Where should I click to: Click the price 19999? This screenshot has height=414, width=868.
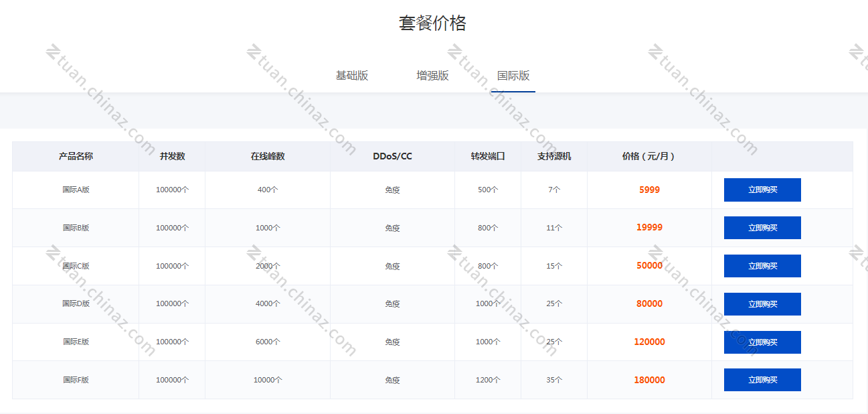pos(649,227)
